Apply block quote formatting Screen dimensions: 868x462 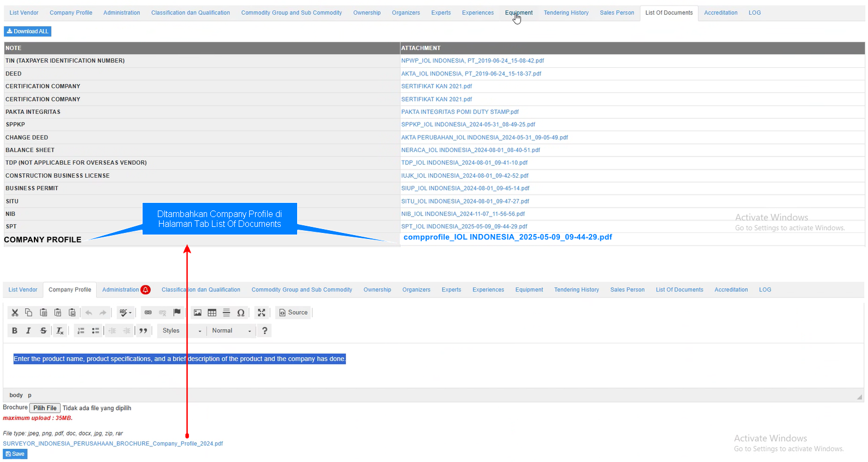tap(143, 331)
